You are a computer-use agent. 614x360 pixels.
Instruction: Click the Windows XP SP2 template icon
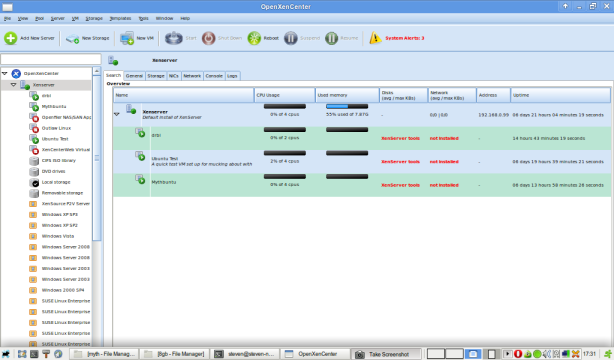click(x=33, y=225)
